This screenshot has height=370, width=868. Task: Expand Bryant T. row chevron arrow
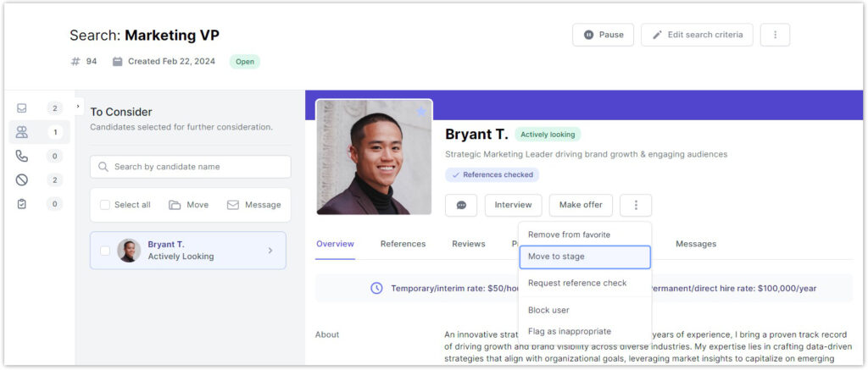point(270,251)
